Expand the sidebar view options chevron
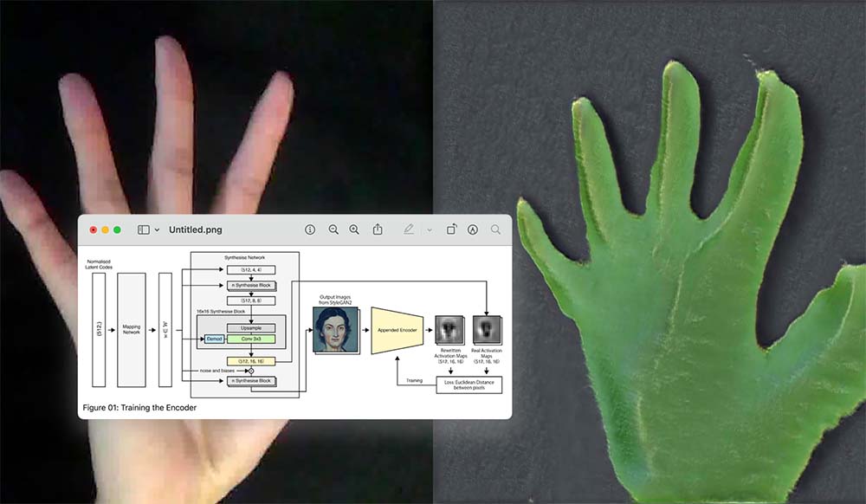The image size is (866, 504). pyautogui.click(x=157, y=230)
